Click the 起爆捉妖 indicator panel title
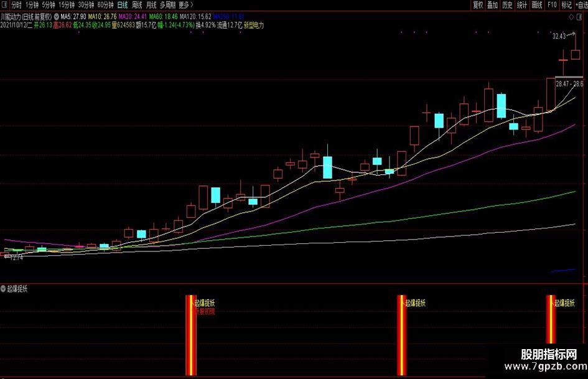This screenshot has width=588, height=379. (17, 289)
